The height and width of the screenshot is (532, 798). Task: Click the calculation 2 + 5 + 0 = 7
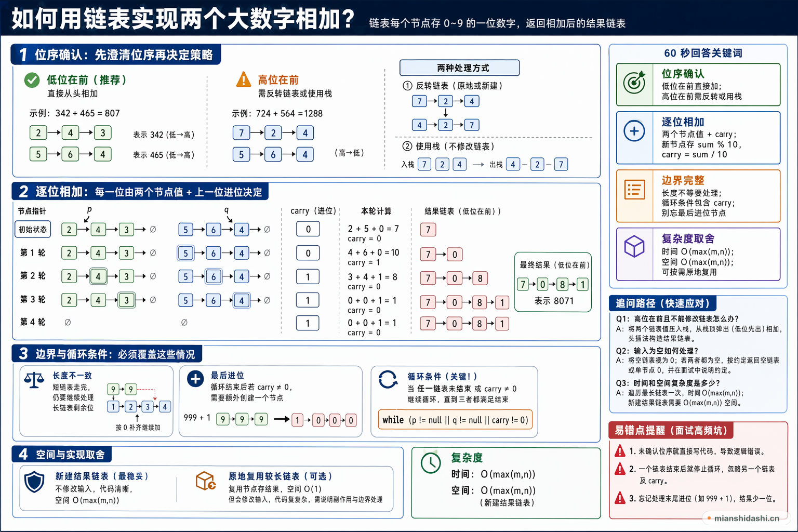point(373,229)
